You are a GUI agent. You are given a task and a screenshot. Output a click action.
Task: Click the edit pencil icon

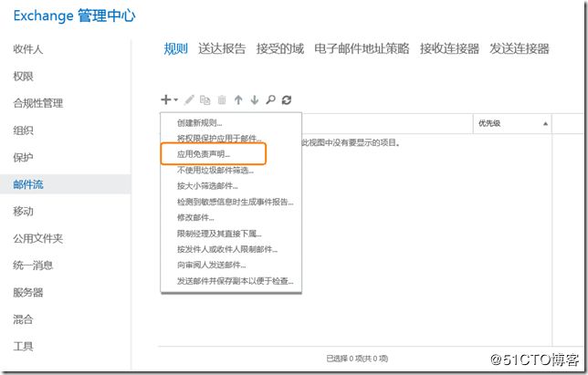[x=189, y=99]
